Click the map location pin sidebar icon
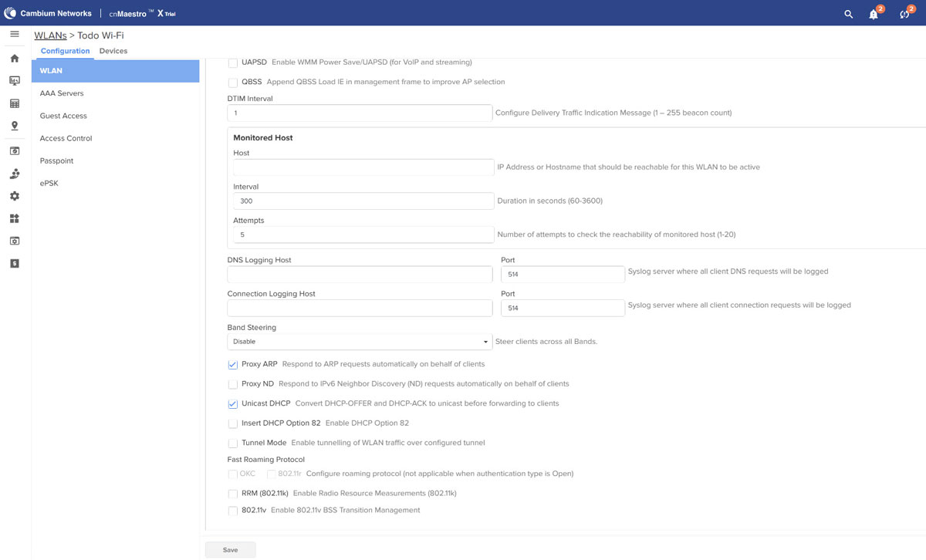 pos(14,126)
